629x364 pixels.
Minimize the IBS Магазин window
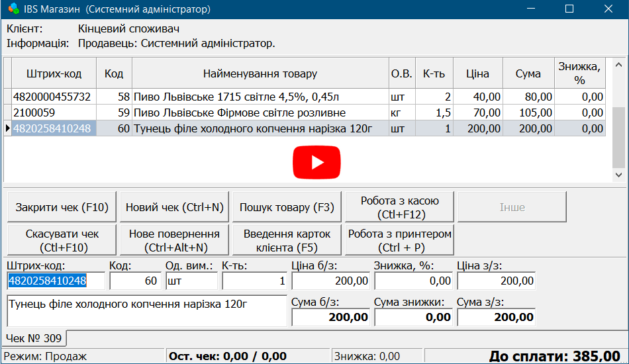[531, 9]
